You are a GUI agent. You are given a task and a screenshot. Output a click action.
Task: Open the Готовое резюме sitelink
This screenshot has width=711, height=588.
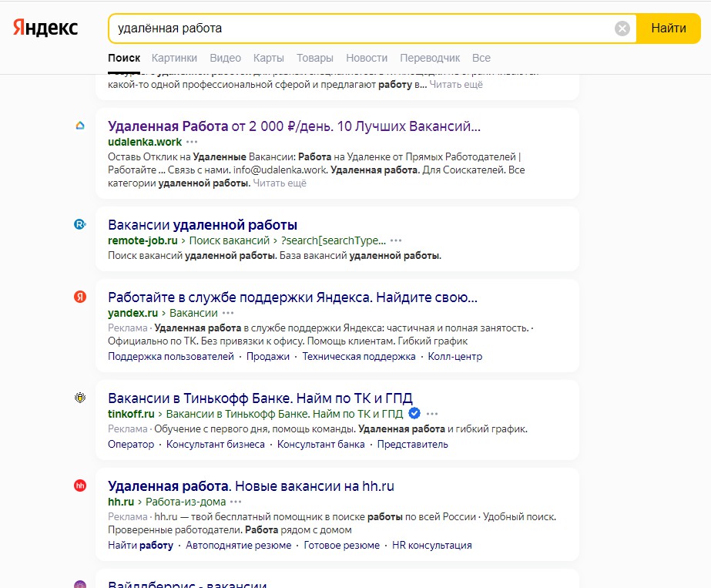(342, 546)
